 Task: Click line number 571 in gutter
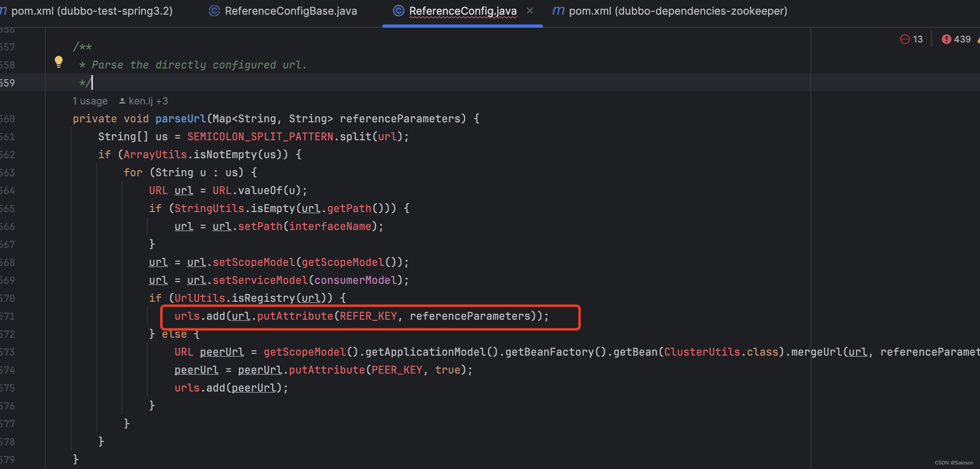pos(8,316)
